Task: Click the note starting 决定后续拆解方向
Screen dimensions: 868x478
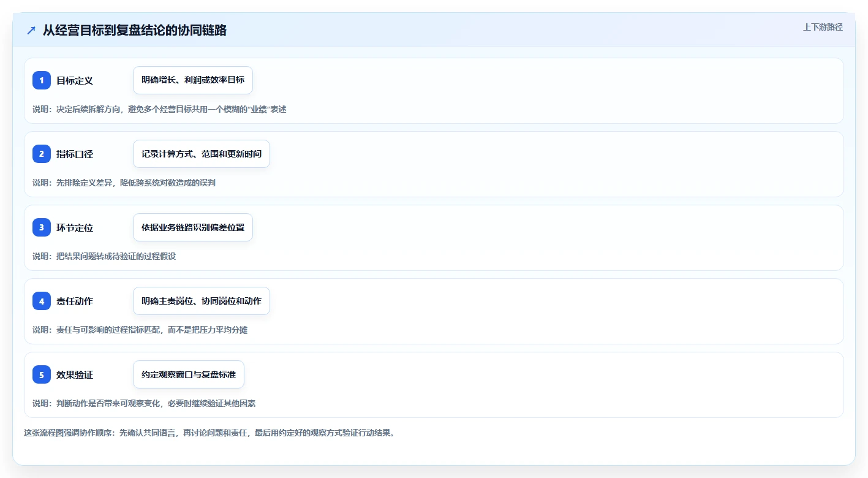Action: (x=159, y=109)
